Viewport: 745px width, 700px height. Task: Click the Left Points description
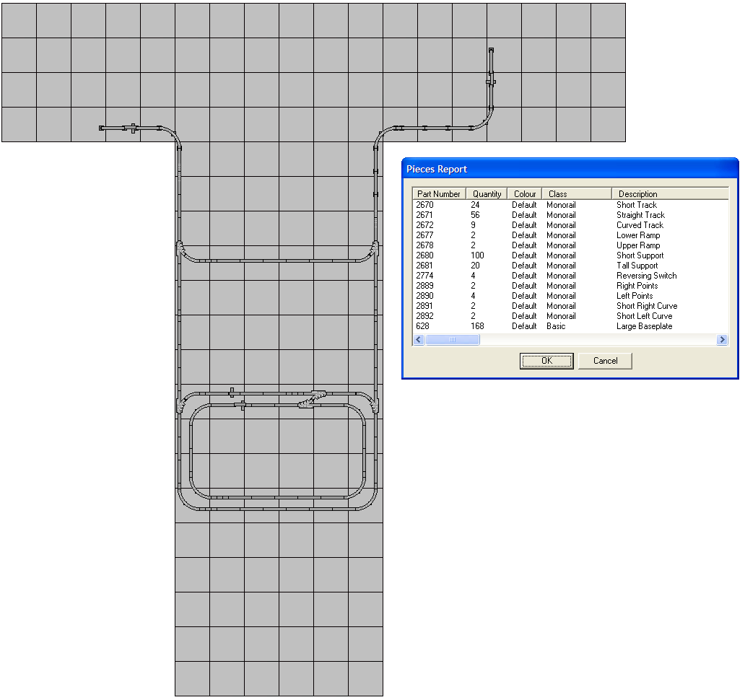635,296
